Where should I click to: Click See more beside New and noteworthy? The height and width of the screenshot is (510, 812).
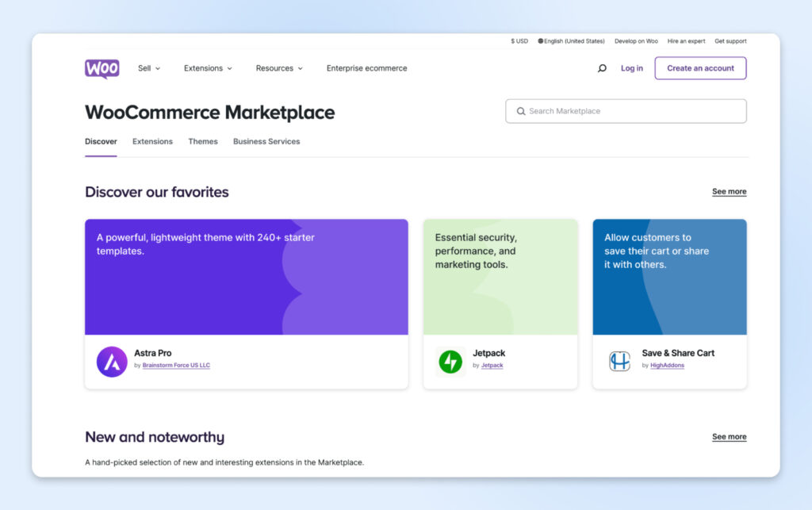click(x=729, y=437)
